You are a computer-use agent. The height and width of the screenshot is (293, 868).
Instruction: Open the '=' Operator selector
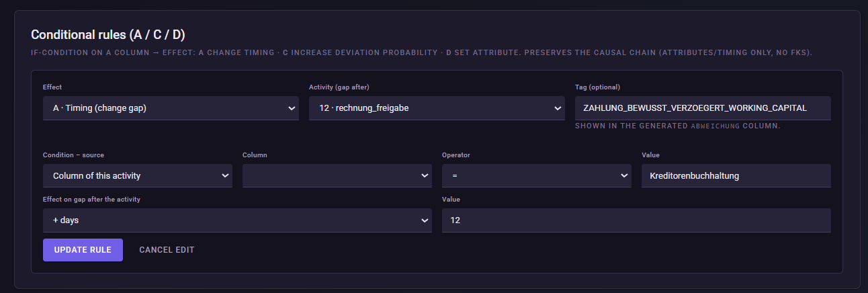537,176
